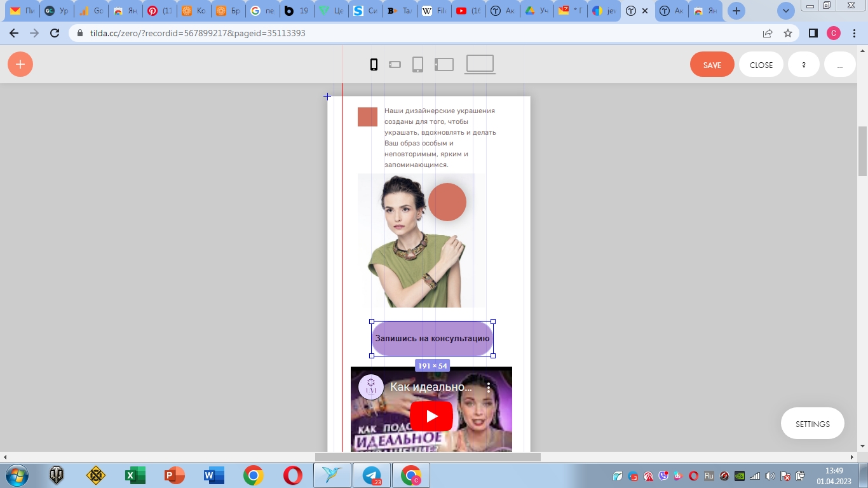The width and height of the screenshot is (868, 488).
Task: Open the question mark help button
Action: coord(804,65)
